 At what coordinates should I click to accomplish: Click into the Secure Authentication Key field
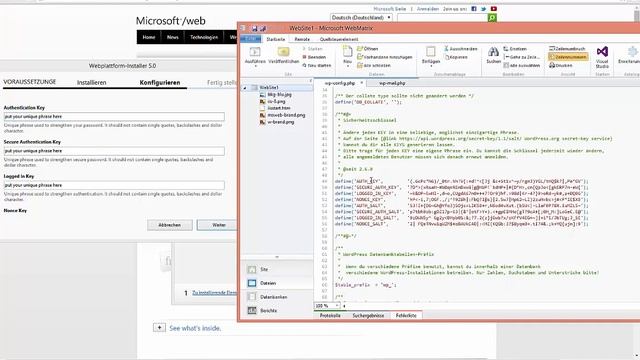[114, 151]
